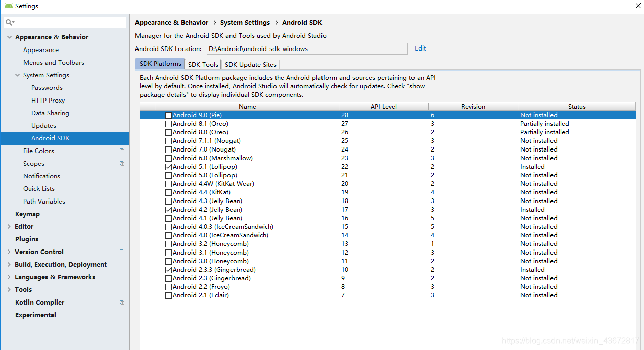
Task: Expand the Version Control settings node
Action: click(x=9, y=252)
